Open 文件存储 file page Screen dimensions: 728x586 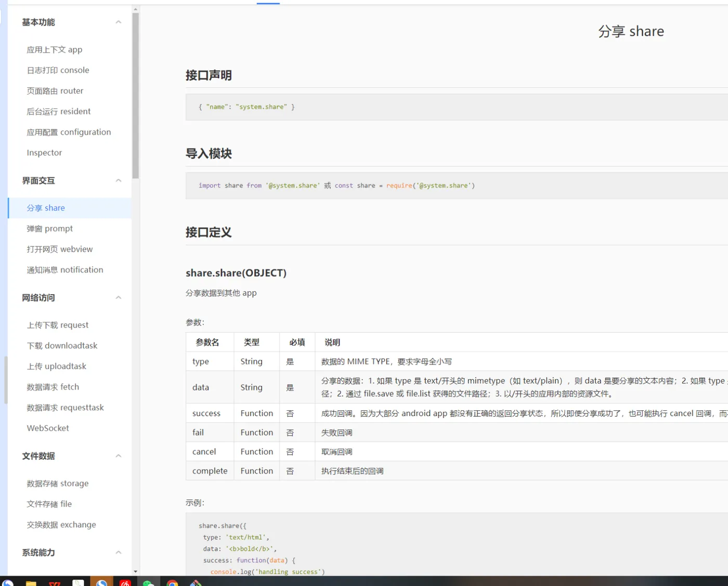49,504
